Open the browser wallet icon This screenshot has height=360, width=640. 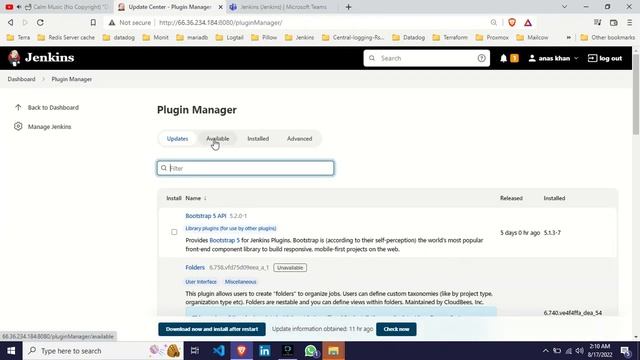[x=613, y=22]
